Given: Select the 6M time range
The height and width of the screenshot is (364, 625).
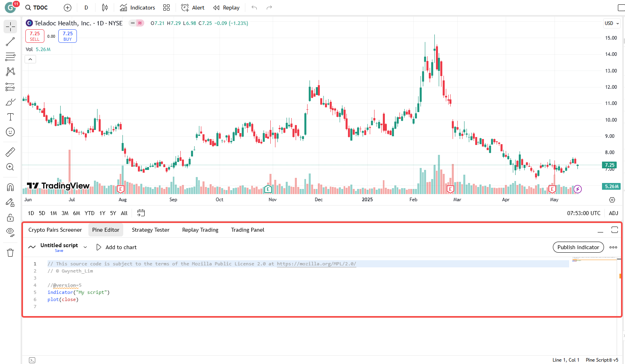Looking at the screenshot, I should tap(76, 213).
